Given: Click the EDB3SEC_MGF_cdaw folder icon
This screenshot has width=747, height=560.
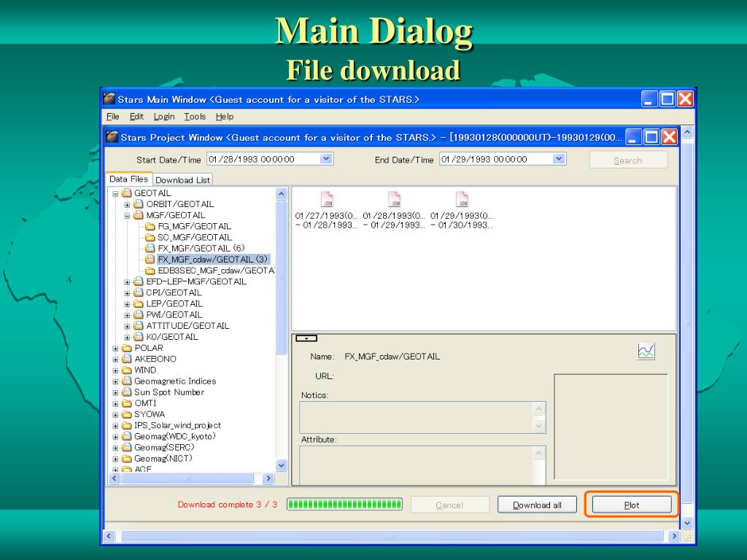Looking at the screenshot, I should click(150, 271).
